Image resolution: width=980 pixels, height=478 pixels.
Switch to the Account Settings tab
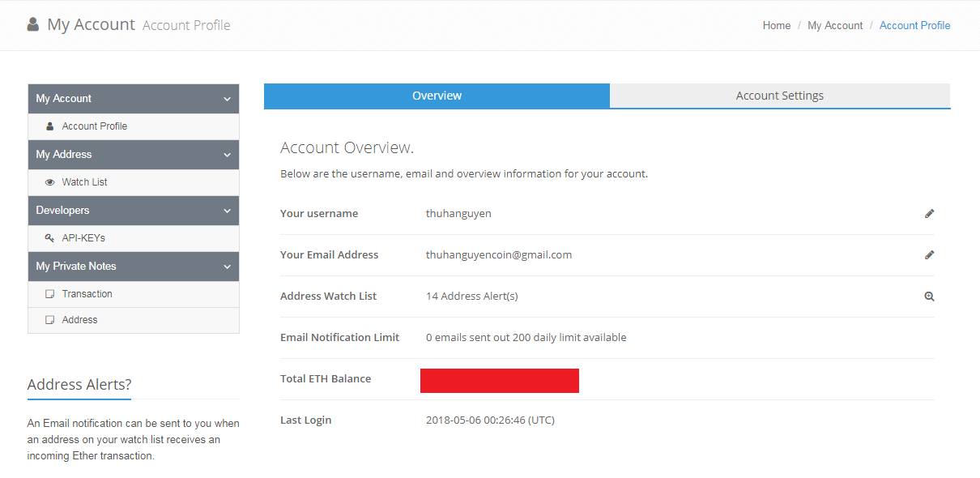pos(779,96)
